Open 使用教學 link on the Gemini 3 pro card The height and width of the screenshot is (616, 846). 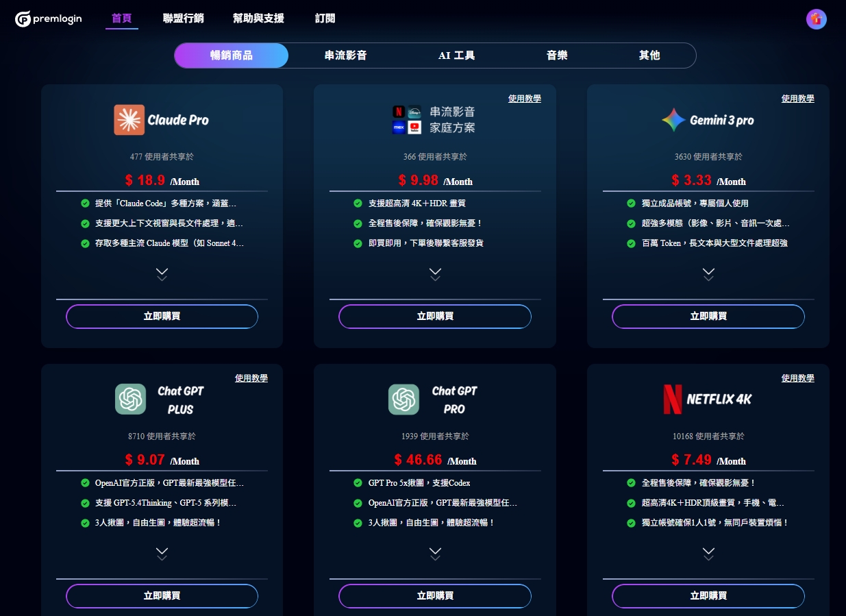pyautogui.click(x=798, y=99)
